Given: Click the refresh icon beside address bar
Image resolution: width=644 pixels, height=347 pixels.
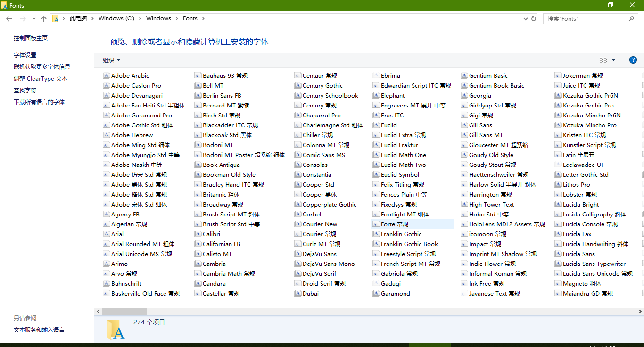Looking at the screenshot, I should 534,18.
